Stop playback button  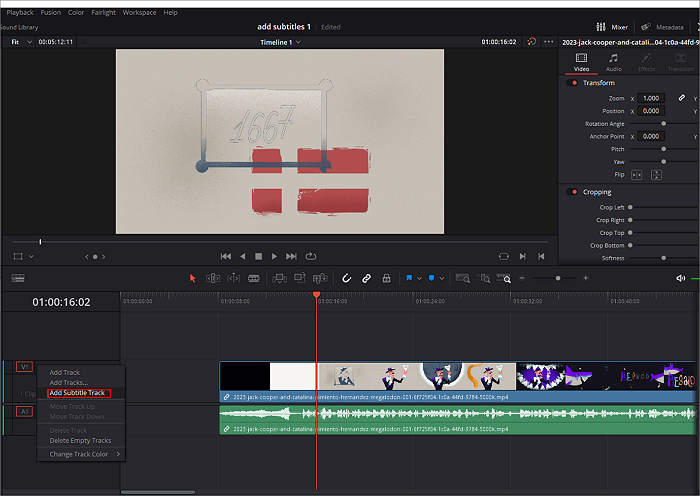(x=258, y=256)
